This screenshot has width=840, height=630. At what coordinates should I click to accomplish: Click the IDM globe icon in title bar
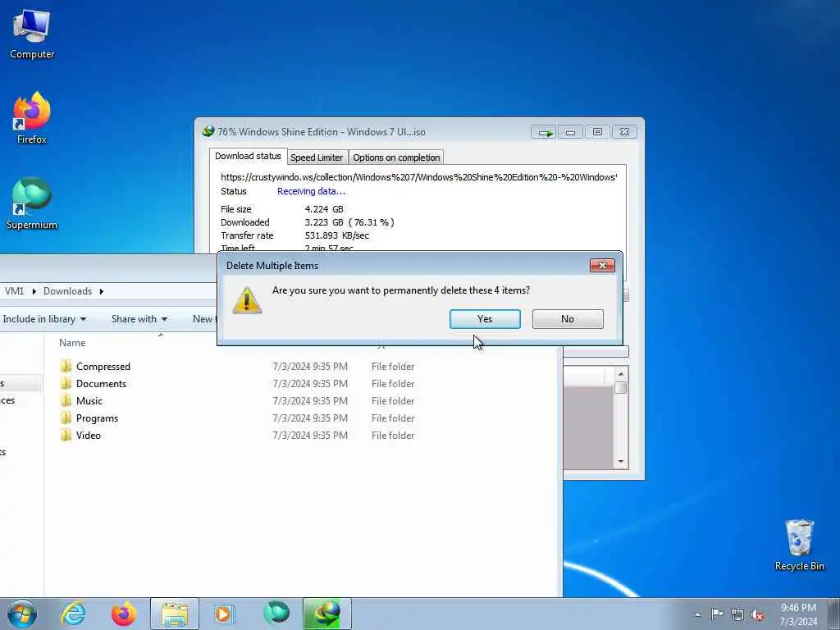[x=208, y=131]
